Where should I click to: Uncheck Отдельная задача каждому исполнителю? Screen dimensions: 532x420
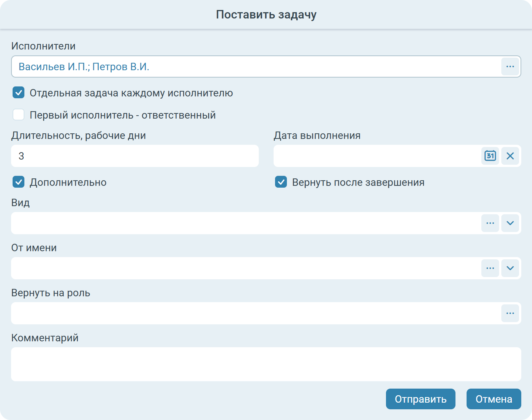[x=18, y=93]
